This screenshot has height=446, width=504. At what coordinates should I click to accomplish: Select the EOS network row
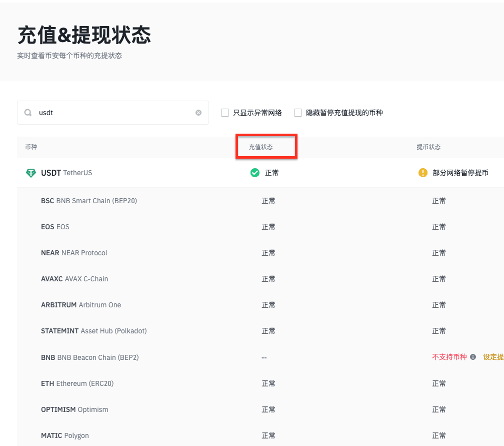pos(260,227)
